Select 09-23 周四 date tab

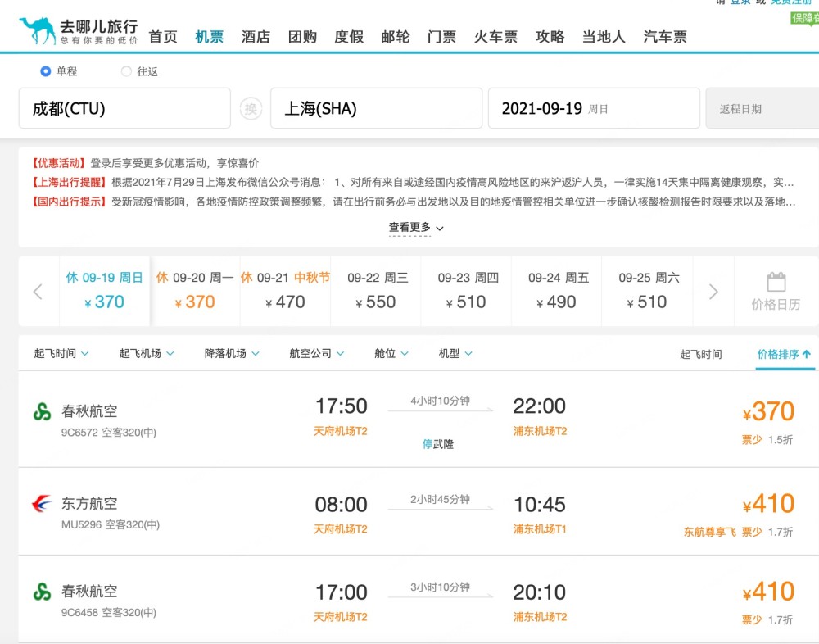click(x=466, y=291)
